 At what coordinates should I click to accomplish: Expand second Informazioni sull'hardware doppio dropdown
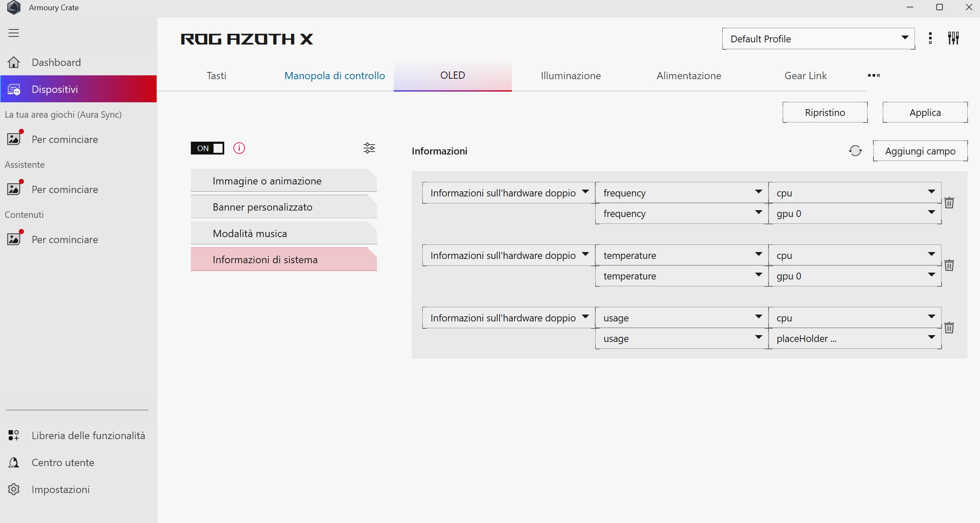(509, 255)
